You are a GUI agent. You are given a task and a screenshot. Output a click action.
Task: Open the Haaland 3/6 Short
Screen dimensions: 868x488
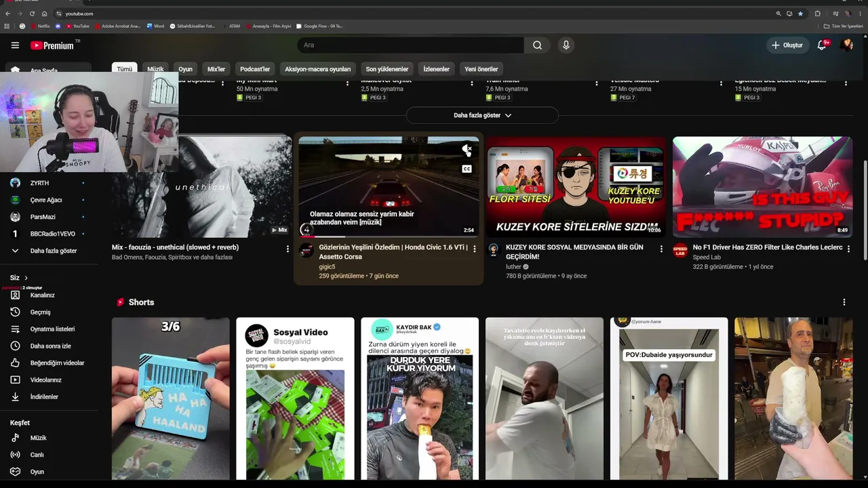point(171,399)
